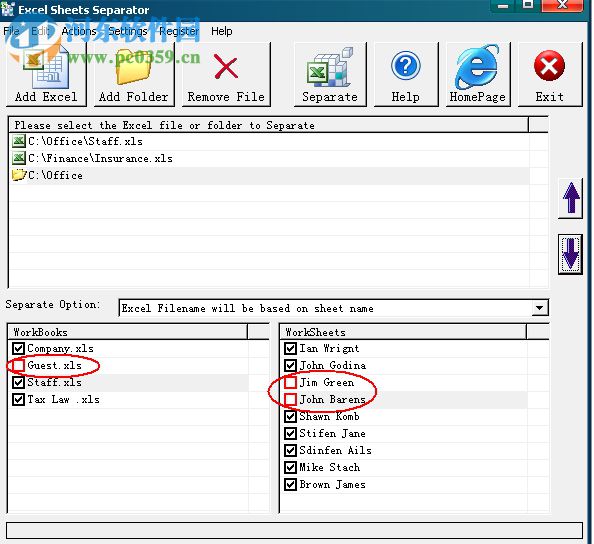Move selected file up with arrow

click(571, 198)
